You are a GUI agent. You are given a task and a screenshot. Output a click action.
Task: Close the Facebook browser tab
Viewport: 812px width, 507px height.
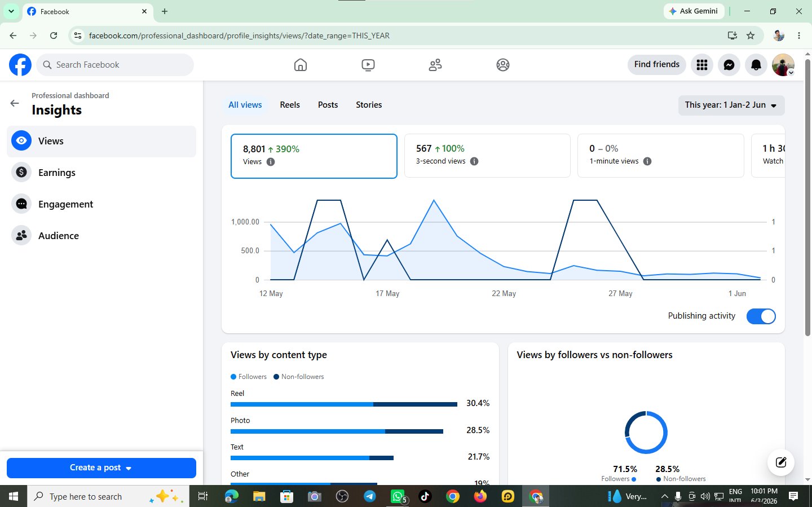click(x=144, y=11)
